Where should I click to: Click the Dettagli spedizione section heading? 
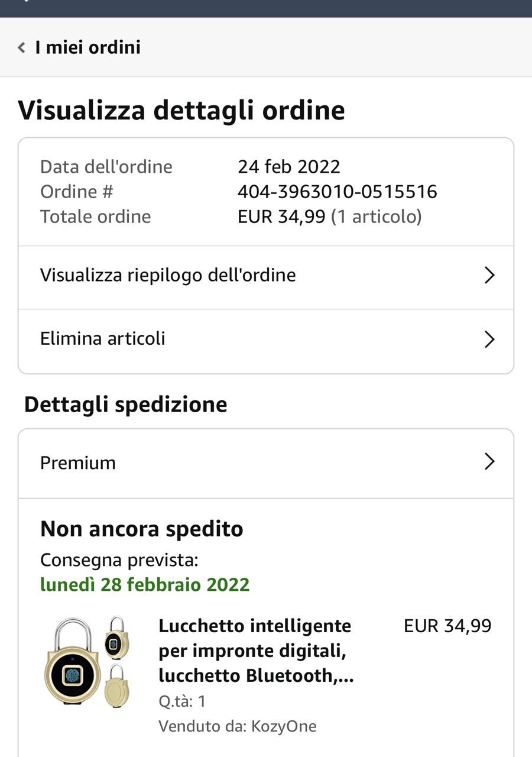126,405
